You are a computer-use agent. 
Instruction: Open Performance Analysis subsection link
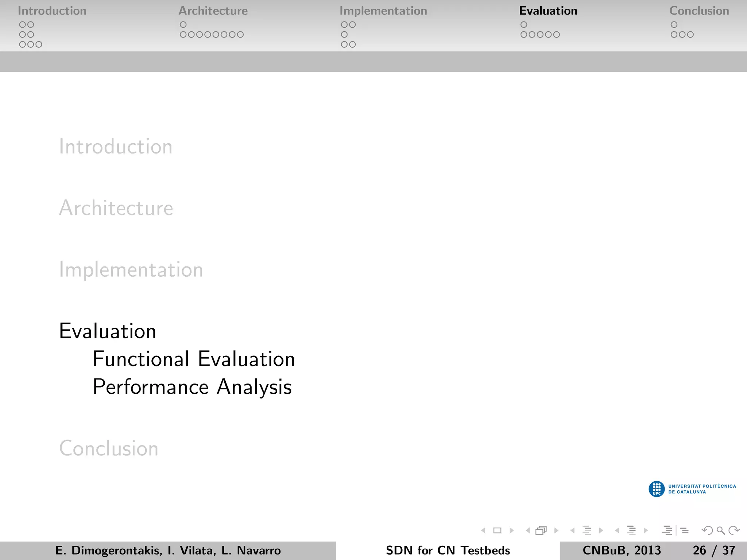click(192, 387)
